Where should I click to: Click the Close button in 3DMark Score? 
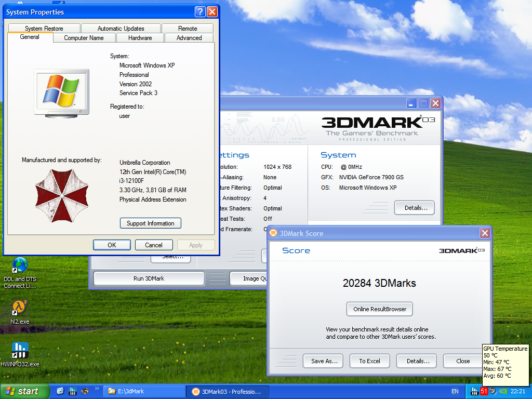tap(463, 361)
